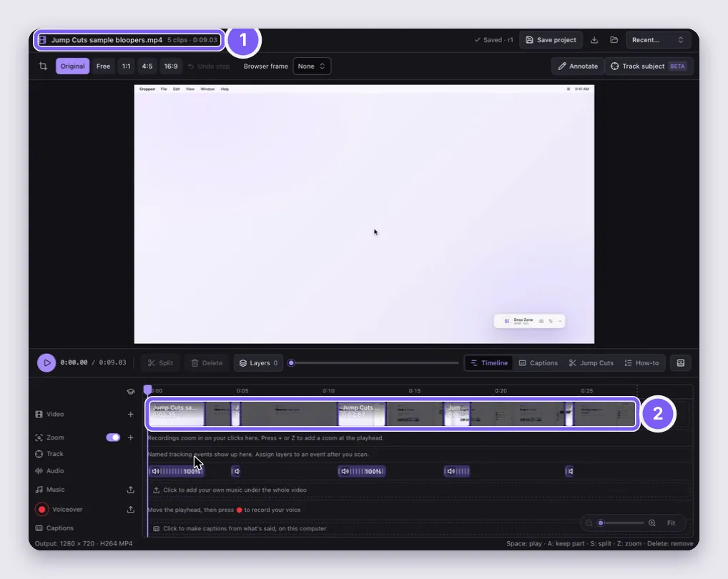Click the timeline zoom out magnifier
This screenshot has height=579, width=728.
(x=589, y=523)
